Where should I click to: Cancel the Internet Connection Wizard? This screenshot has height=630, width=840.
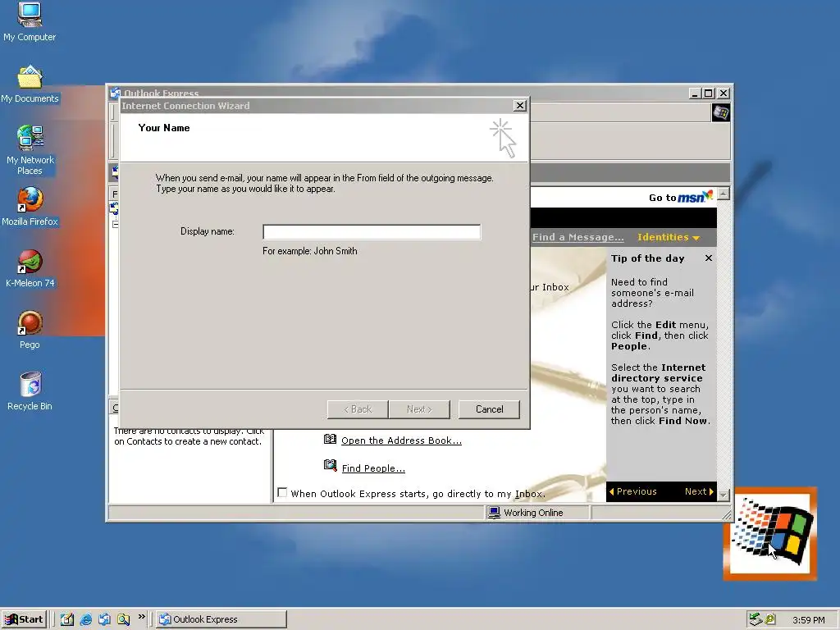[x=489, y=409]
